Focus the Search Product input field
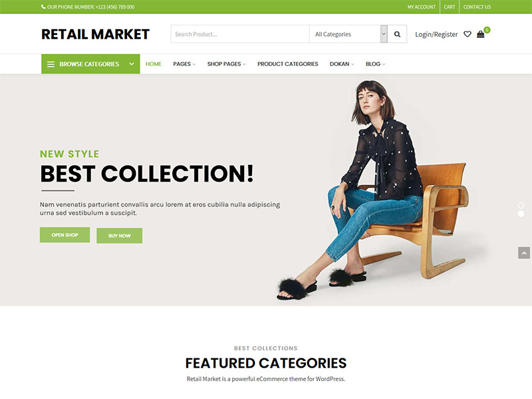Viewport: 532px width, 399px height. pyautogui.click(x=240, y=35)
